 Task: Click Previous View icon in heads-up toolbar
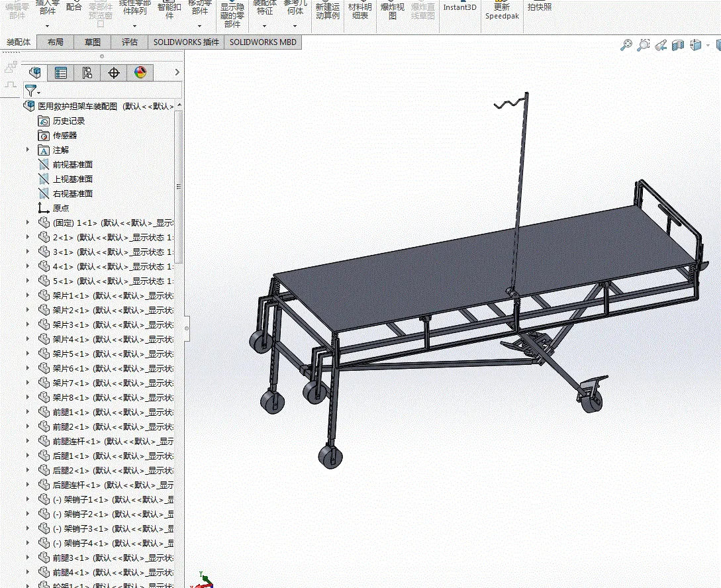[x=661, y=44]
